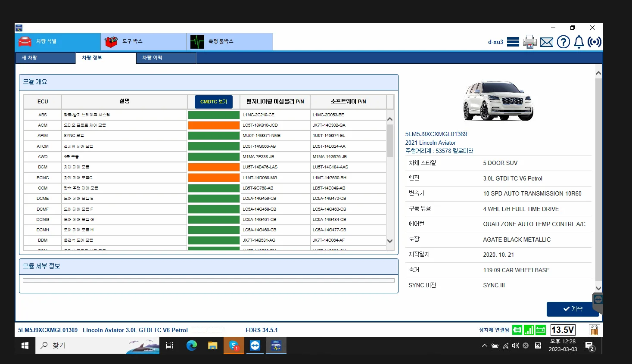This screenshot has height=364, width=632.
Task: Click the padlock icon in the status bar
Action: pyautogui.click(x=594, y=330)
